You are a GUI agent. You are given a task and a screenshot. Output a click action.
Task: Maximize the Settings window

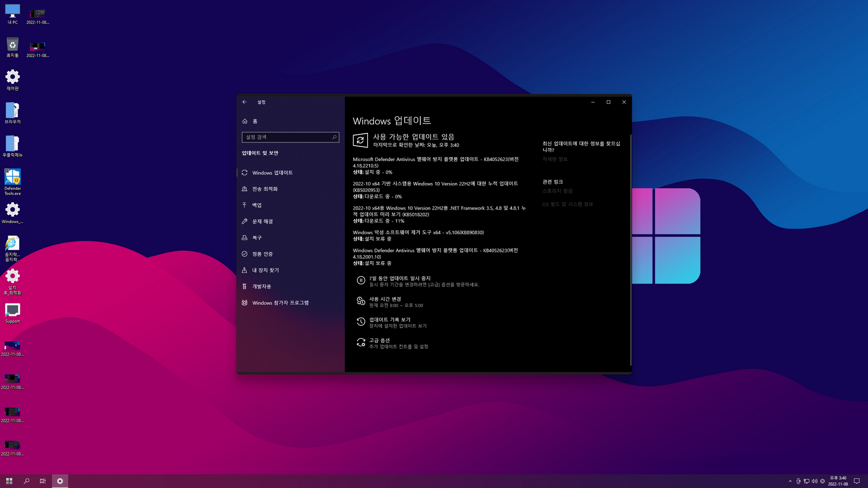click(x=608, y=102)
